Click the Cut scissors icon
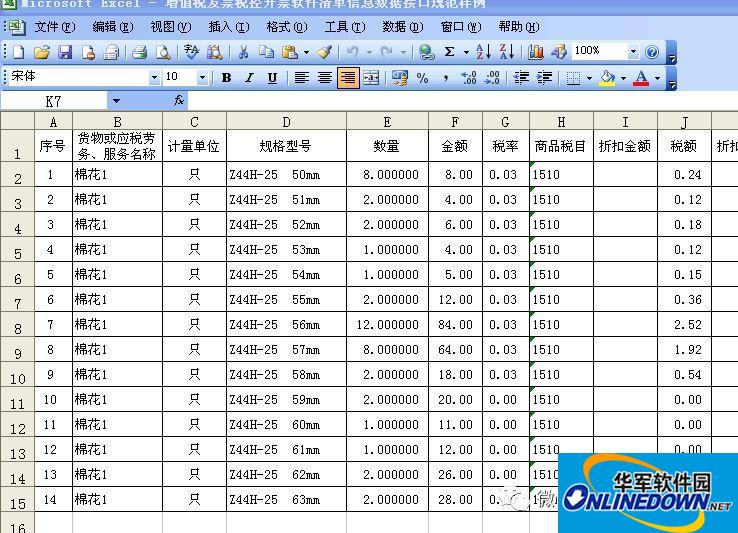This screenshot has height=533, width=738. tap(243, 52)
